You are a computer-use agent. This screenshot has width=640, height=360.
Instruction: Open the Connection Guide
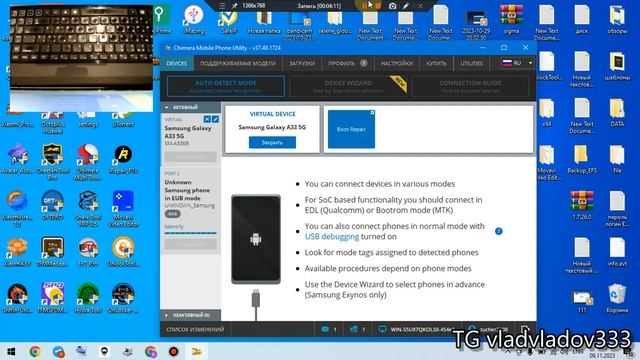pyautogui.click(x=470, y=86)
